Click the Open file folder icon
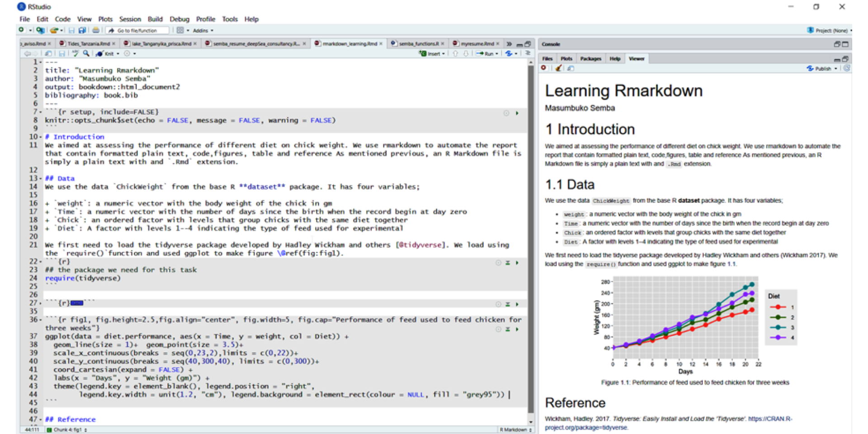The image size is (868, 434). [x=54, y=30]
